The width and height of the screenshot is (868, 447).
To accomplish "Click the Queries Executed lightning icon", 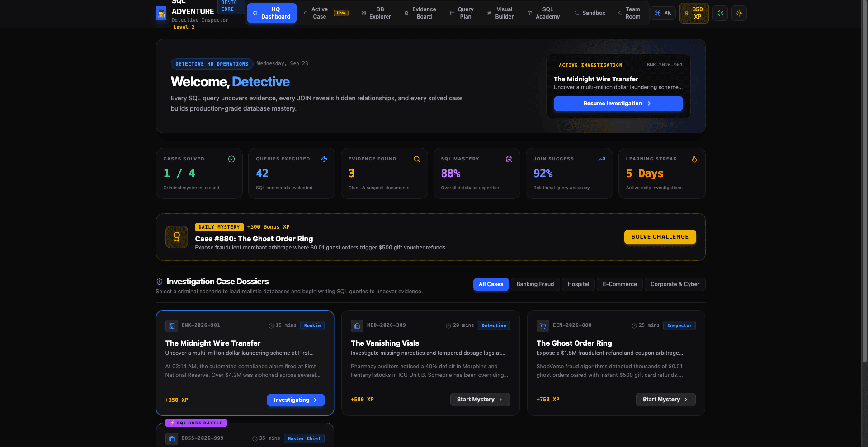I will pyautogui.click(x=324, y=159).
